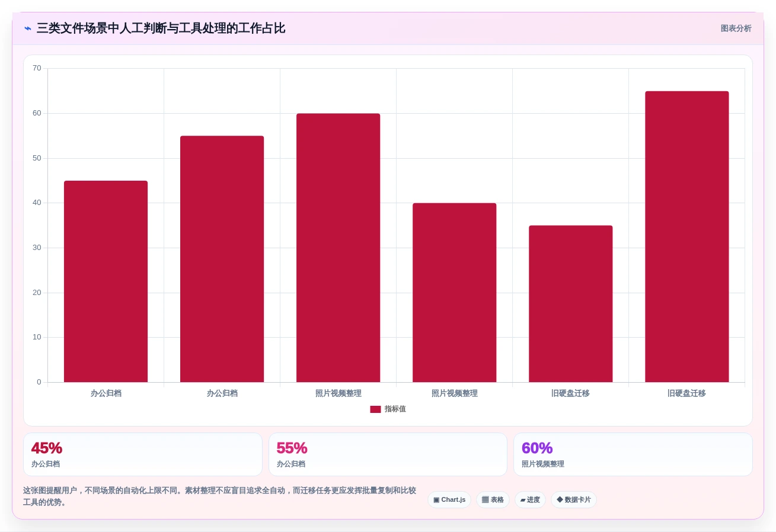
Task: Click the 图表分析 label in the header
Action: click(x=736, y=28)
